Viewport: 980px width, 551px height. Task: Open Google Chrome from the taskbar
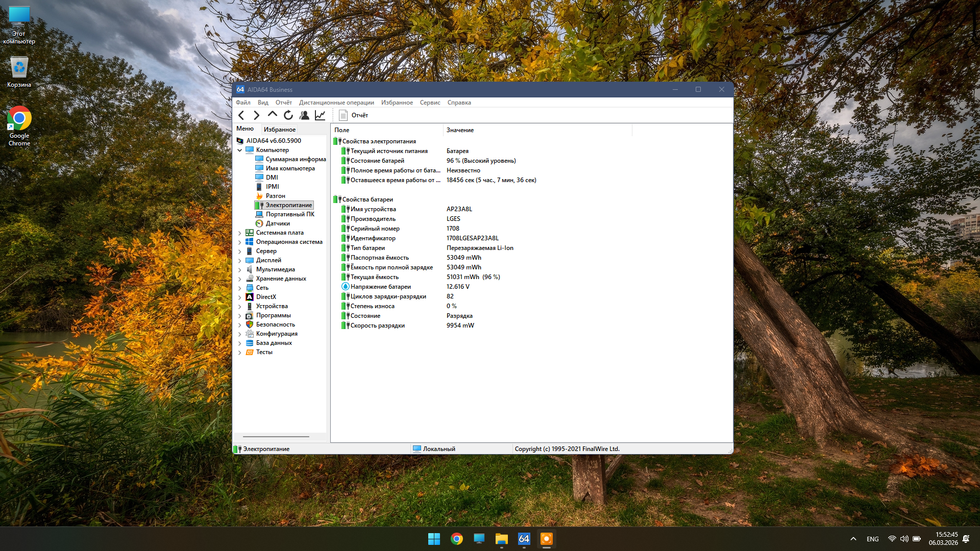tap(457, 539)
